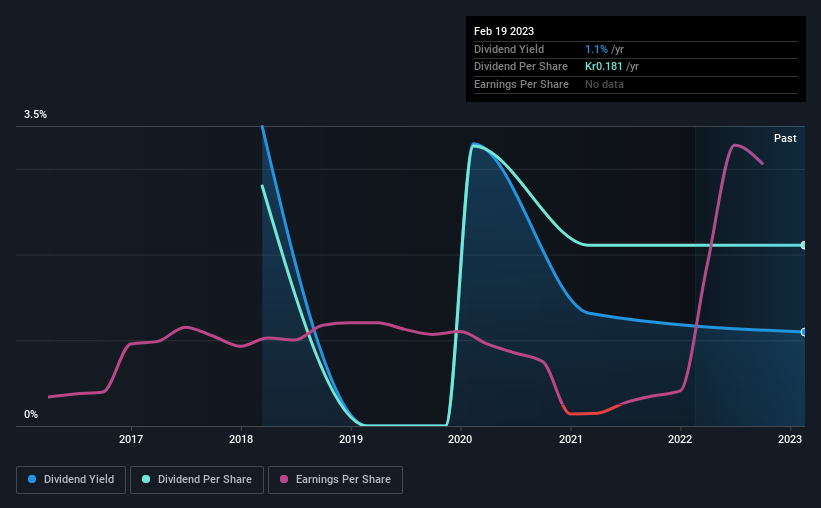821x508 pixels.
Task: Click the 2018 x-axis label
Action: [241, 439]
